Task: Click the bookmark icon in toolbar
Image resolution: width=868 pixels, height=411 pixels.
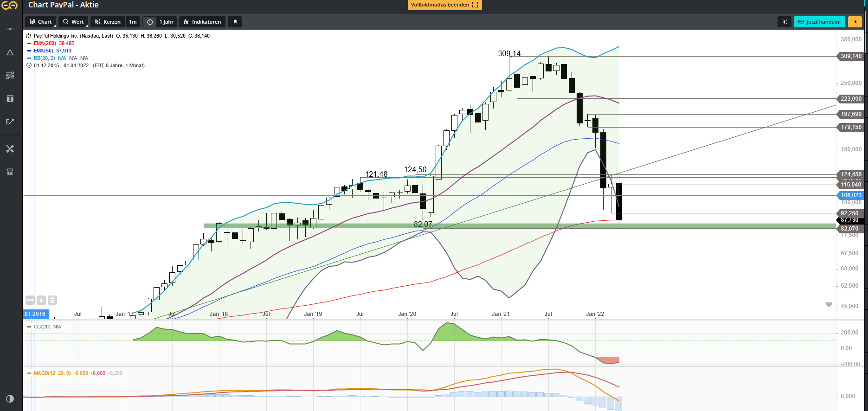Action: pyautogui.click(x=235, y=22)
